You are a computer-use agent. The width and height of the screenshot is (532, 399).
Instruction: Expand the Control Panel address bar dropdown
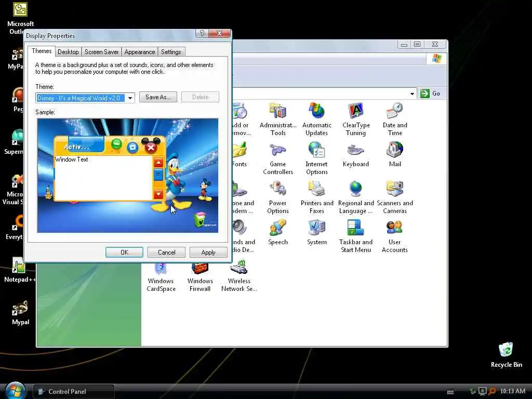[x=412, y=94]
